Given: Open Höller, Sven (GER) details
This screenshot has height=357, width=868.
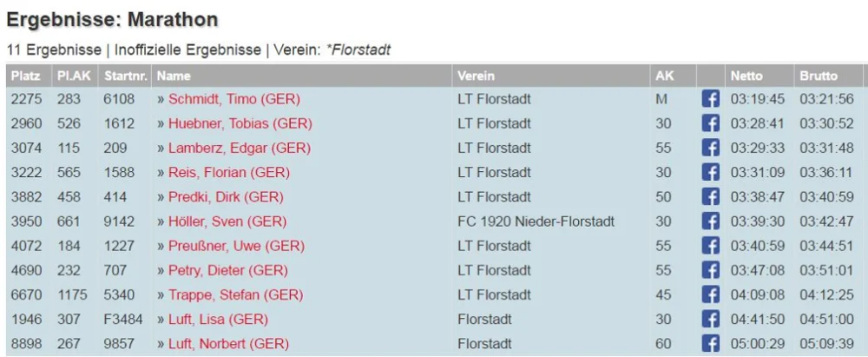Looking at the screenshot, I should tap(227, 221).
